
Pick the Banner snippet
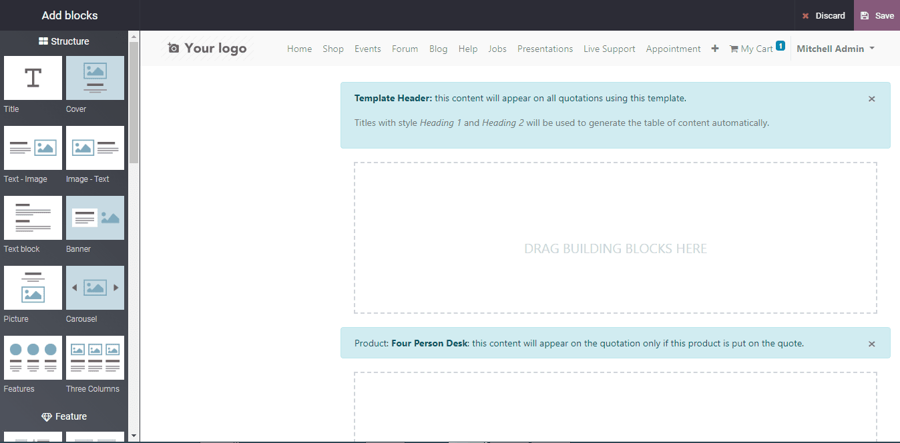click(x=95, y=218)
